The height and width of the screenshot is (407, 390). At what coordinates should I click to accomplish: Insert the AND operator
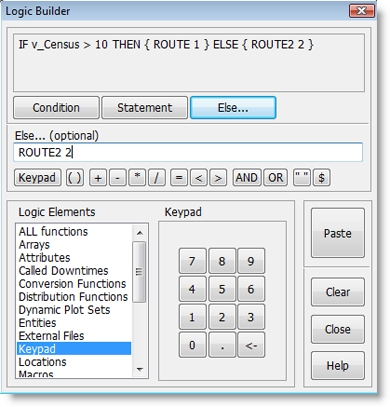click(x=247, y=177)
